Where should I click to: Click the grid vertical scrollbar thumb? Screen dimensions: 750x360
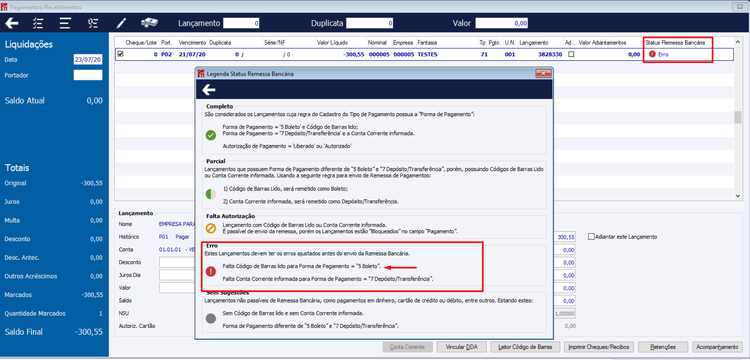737,117
